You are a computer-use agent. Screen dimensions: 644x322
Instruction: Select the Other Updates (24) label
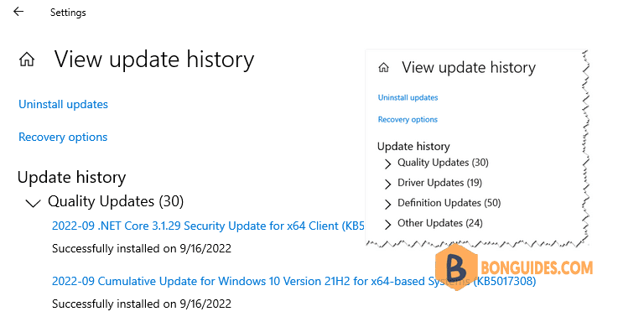pos(440,223)
